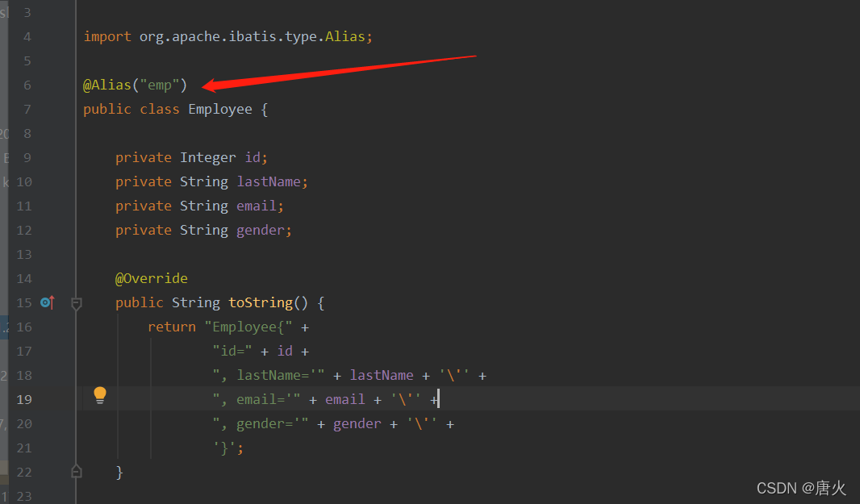
Task: Click the fold end marker at line 22
Action: (x=76, y=471)
